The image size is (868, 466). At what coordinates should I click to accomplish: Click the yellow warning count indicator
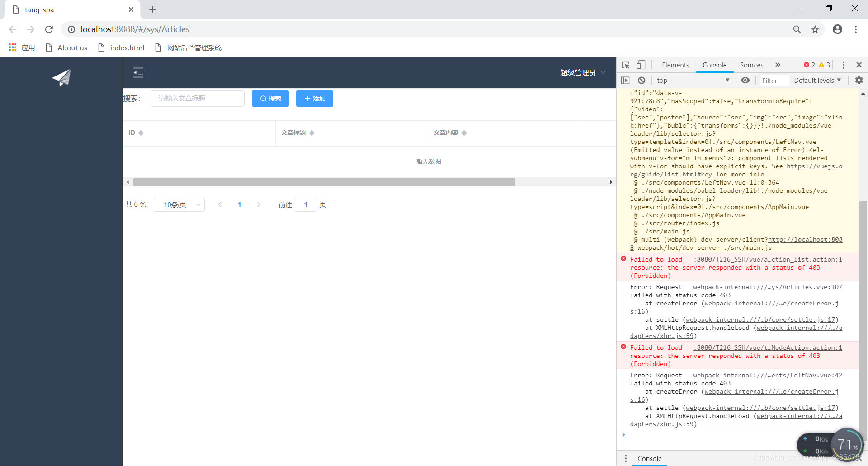pyautogui.click(x=824, y=65)
